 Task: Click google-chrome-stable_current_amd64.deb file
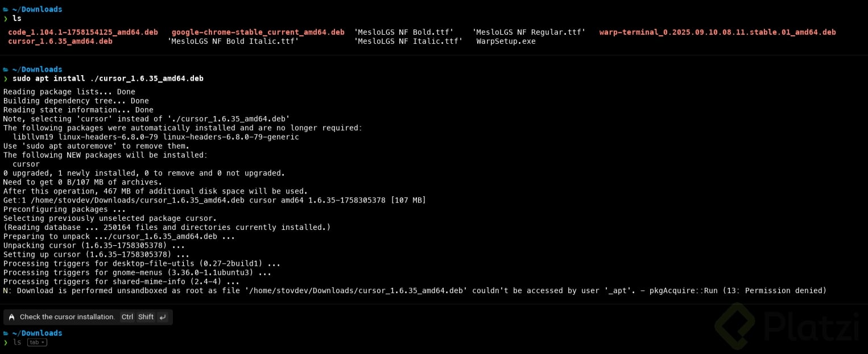point(258,32)
